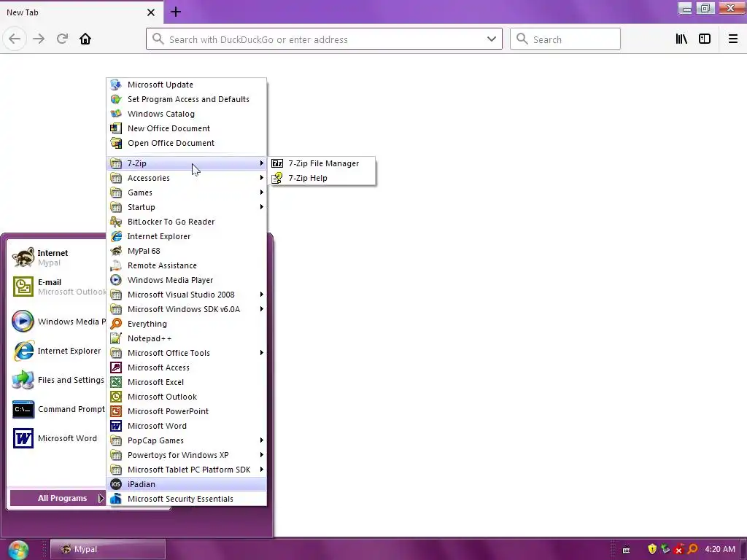Viewport: 747px width, 560px height.
Task: Click the iPadian iOS icon
Action: tap(116, 484)
